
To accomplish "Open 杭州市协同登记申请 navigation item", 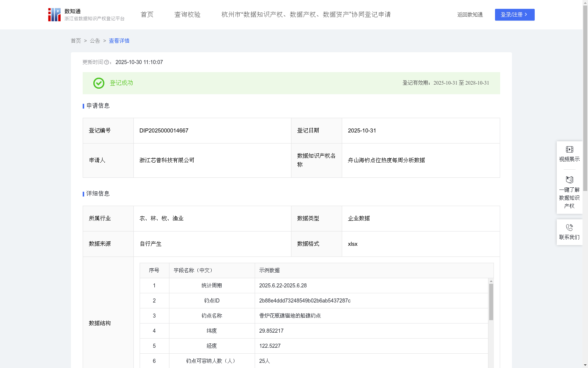I will click(x=306, y=15).
